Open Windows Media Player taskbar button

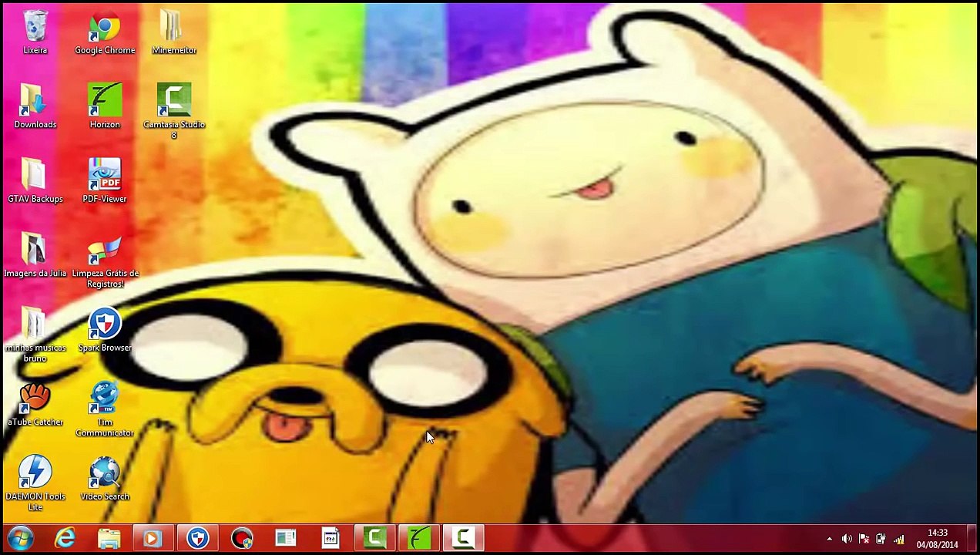153,539
